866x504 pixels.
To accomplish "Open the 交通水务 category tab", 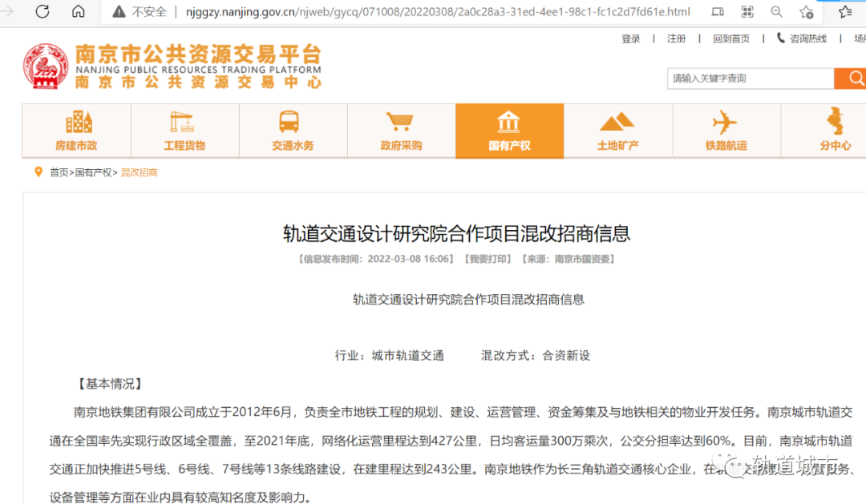I will [293, 131].
